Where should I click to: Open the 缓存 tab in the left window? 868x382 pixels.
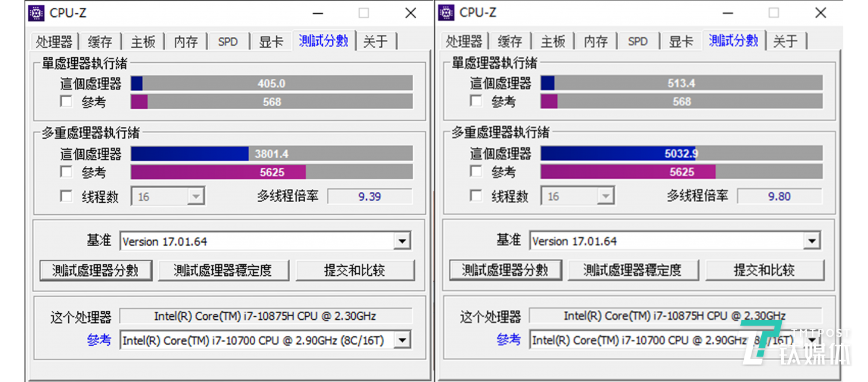tap(100, 41)
